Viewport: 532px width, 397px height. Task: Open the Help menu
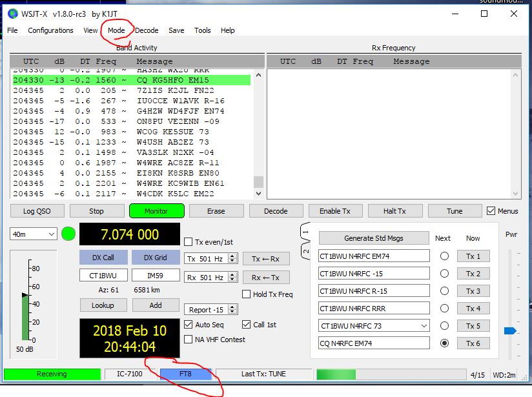click(228, 30)
